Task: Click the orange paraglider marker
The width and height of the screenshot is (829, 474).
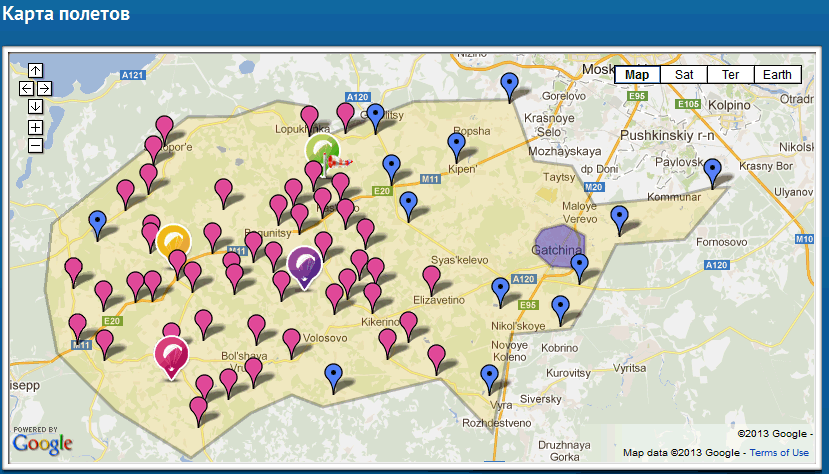Action: coord(174,241)
